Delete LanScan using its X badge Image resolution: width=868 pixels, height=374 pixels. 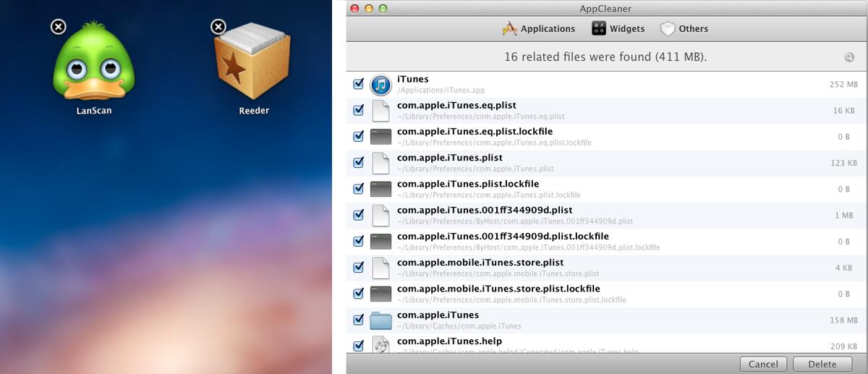pyautogui.click(x=59, y=27)
